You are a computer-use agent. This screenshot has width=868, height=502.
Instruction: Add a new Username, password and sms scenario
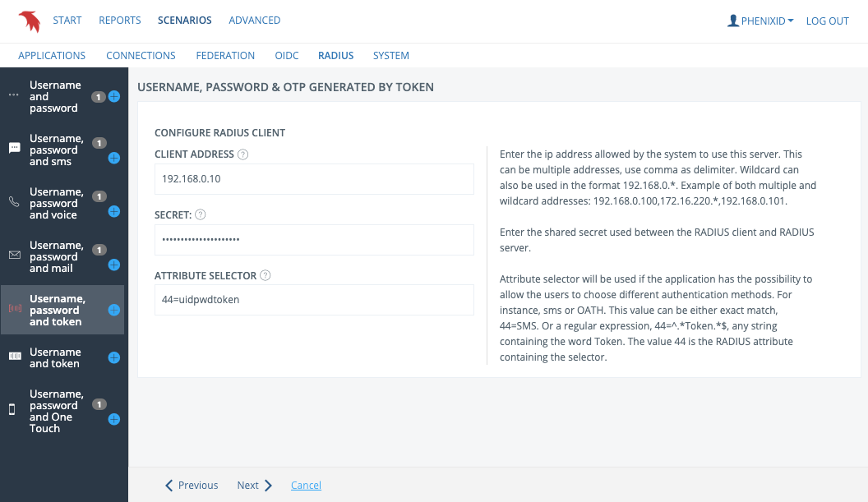pyautogui.click(x=114, y=159)
